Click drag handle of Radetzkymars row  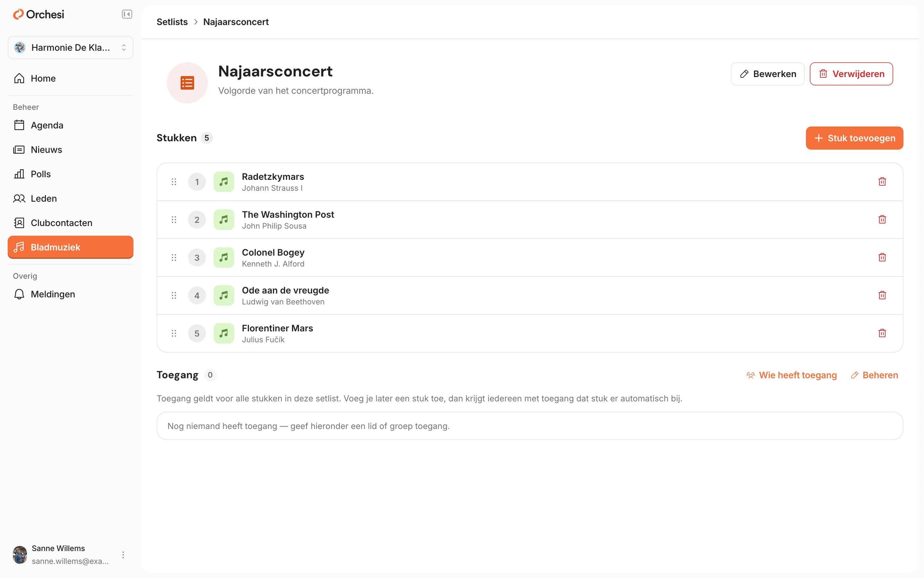[174, 181]
